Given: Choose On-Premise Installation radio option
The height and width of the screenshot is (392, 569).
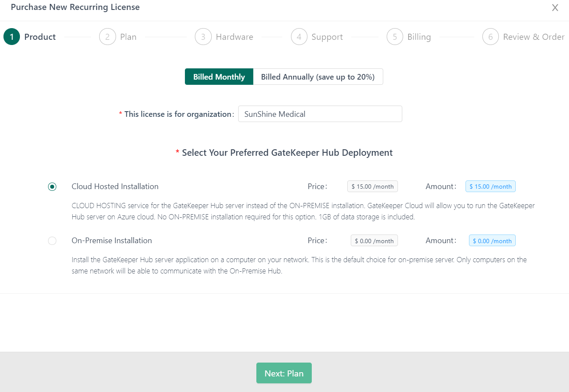Looking at the screenshot, I should click(52, 241).
